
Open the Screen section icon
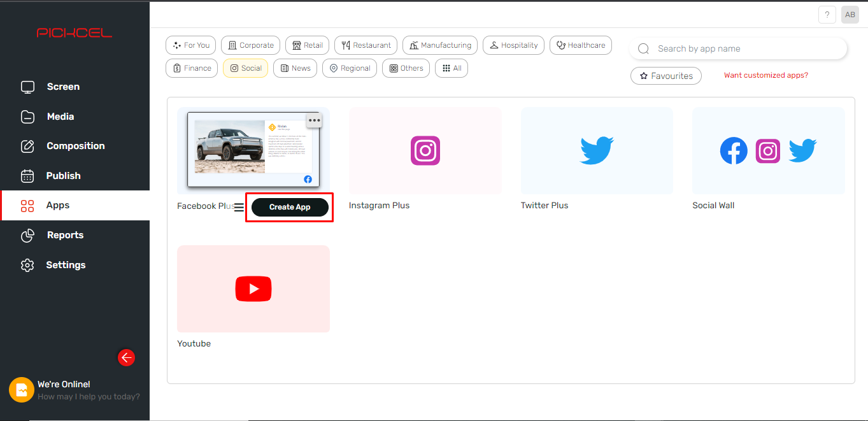pos(27,87)
